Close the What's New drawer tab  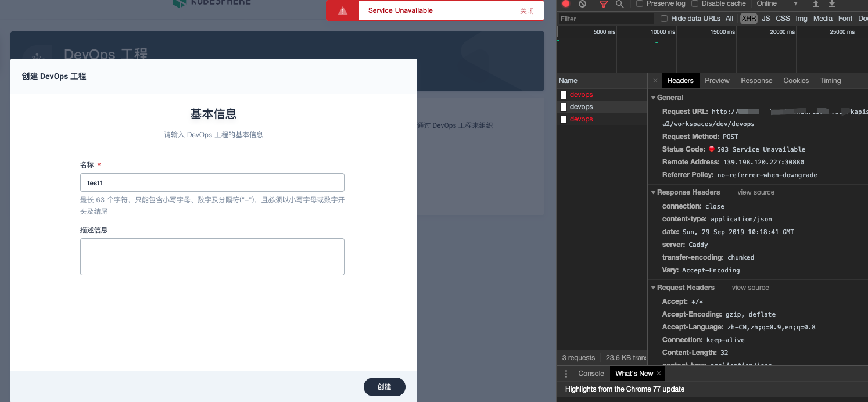[659, 374]
